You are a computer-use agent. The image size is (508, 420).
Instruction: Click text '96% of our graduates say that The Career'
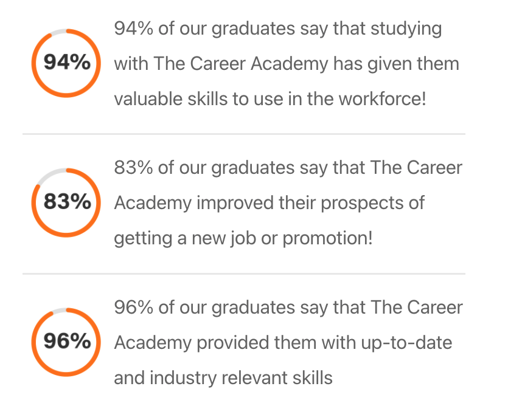point(288,308)
